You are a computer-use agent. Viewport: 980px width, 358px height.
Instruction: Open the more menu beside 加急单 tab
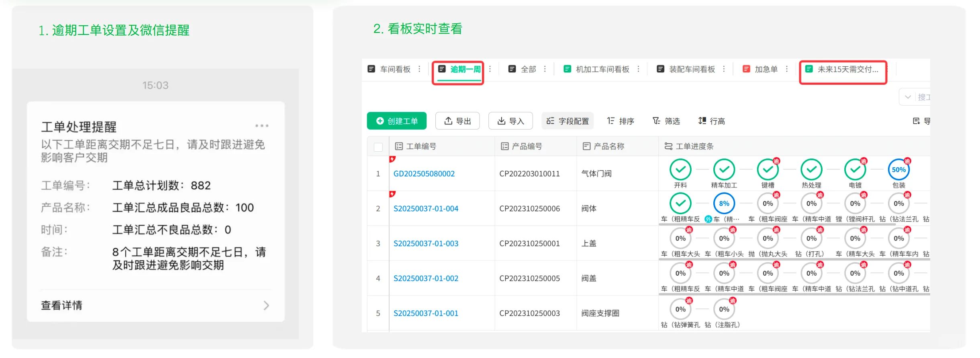pos(787,69)
